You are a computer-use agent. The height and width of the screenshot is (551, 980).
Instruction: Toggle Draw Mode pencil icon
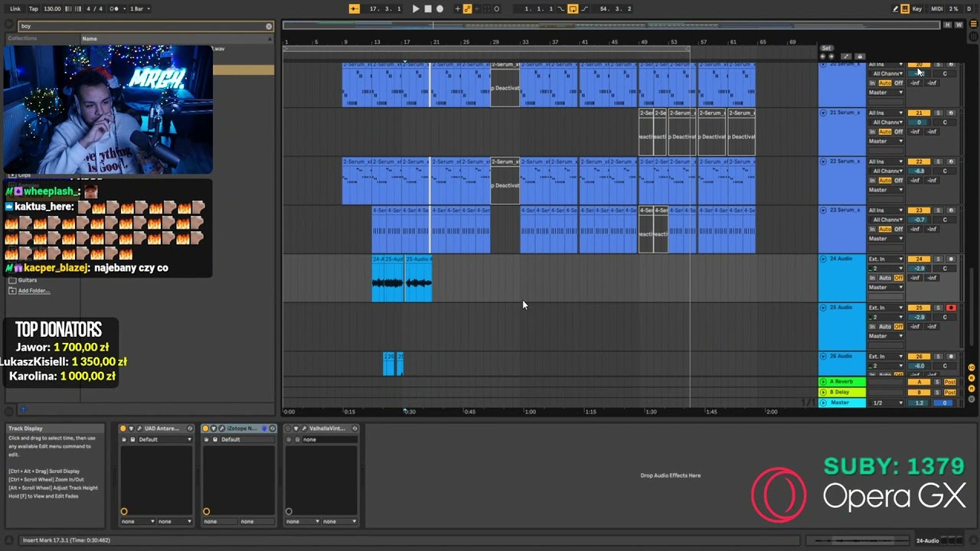[896, 8]
